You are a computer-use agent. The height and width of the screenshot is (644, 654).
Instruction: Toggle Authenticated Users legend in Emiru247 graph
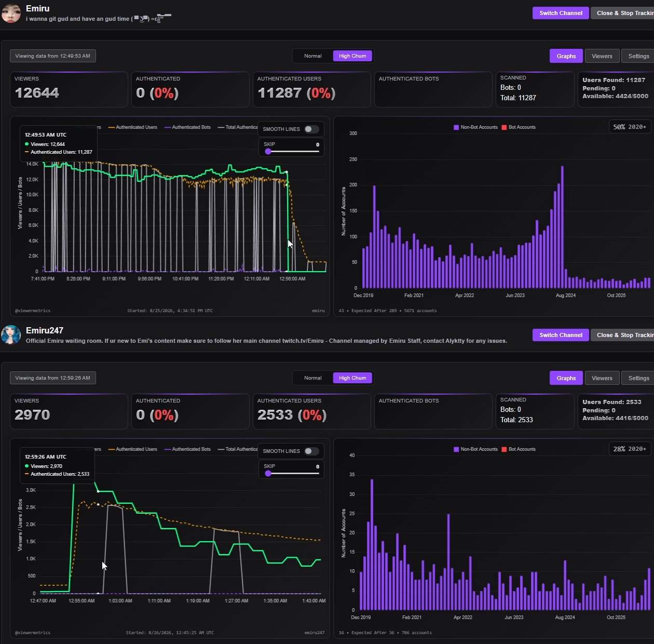(x=132, y=449)
